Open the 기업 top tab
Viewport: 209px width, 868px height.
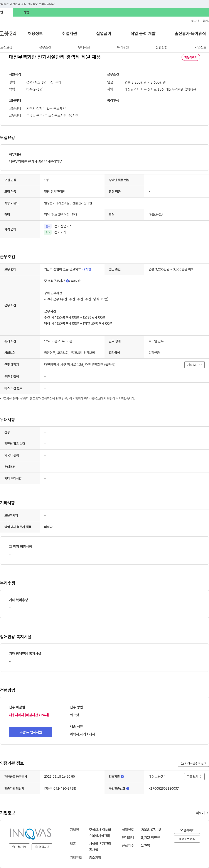click(26, 12)
